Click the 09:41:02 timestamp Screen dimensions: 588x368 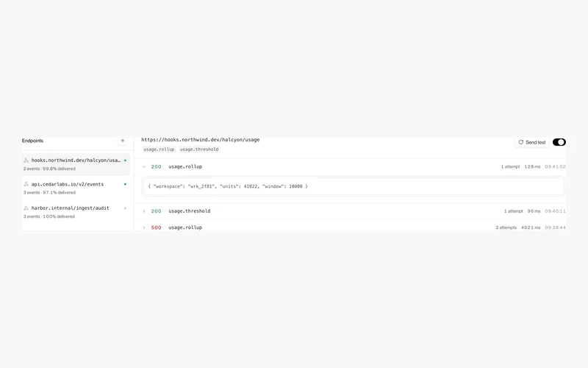(556, 167)
